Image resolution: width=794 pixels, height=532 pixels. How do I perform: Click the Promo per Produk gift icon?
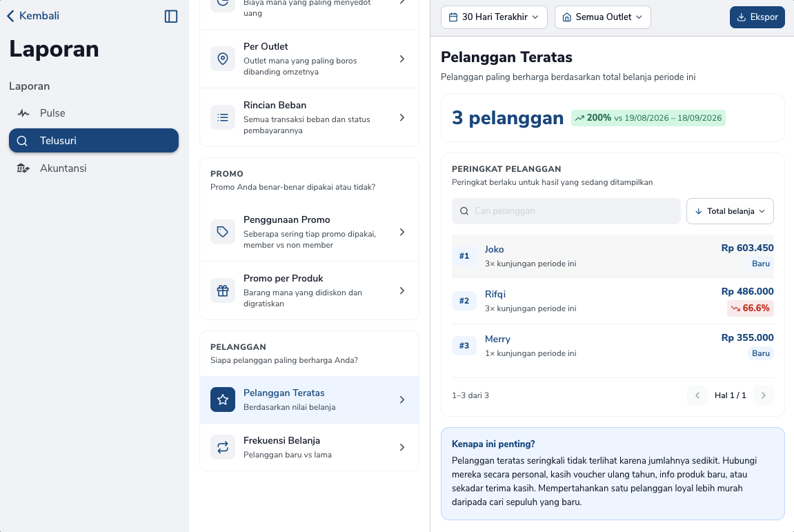223,290
